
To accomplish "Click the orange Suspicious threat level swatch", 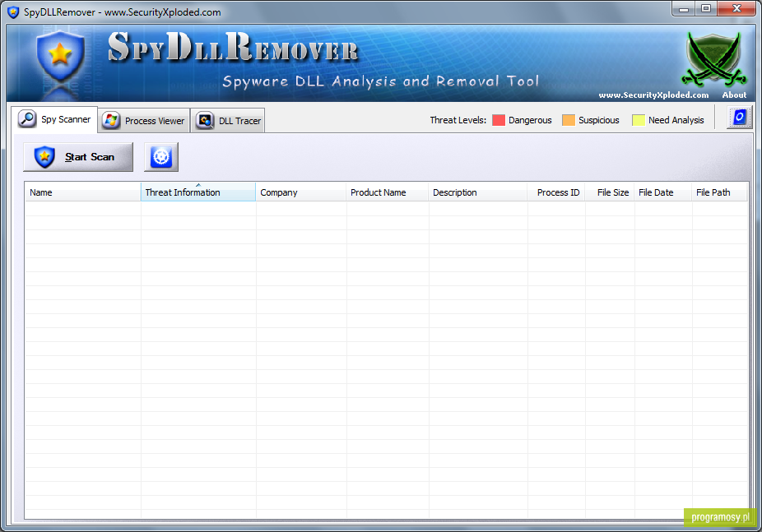I will click(569, 120).
